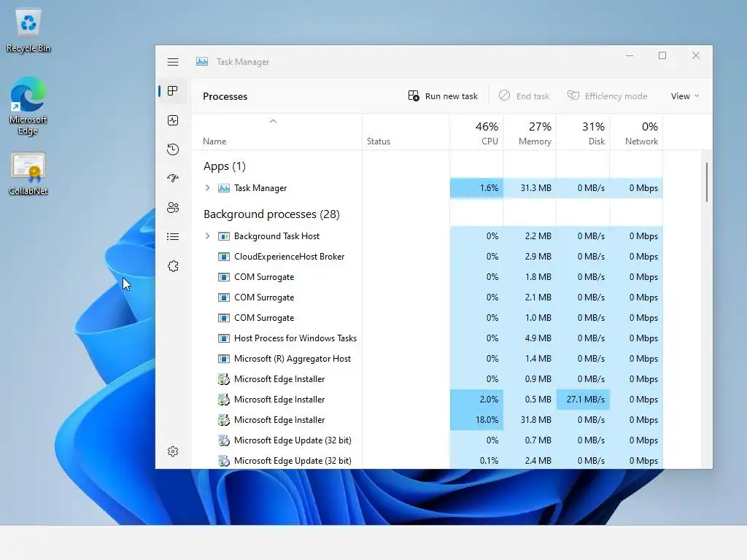
Task: Click the Host Process for Windows Tasks icon
Action: point(223,338)
